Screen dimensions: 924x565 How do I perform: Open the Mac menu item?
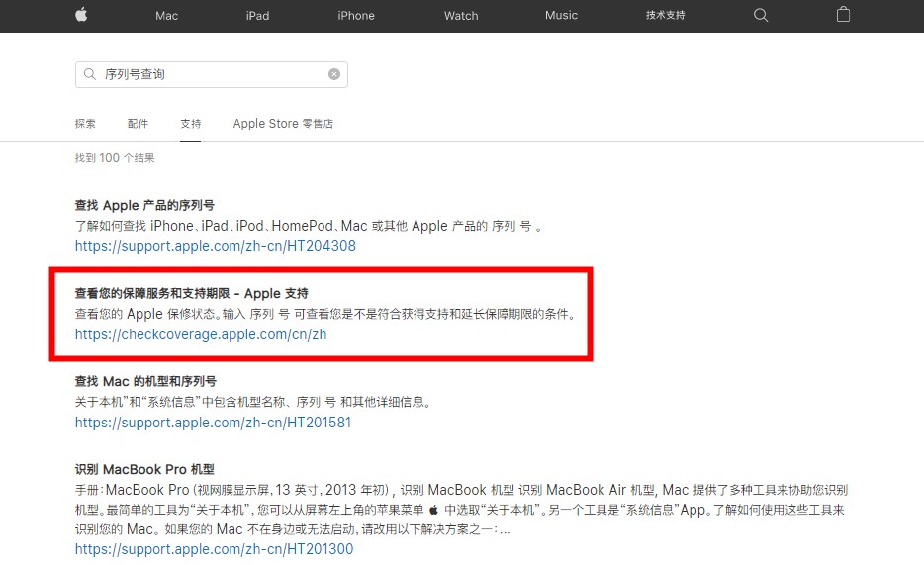pyautogui.click(x=167, y=16)
